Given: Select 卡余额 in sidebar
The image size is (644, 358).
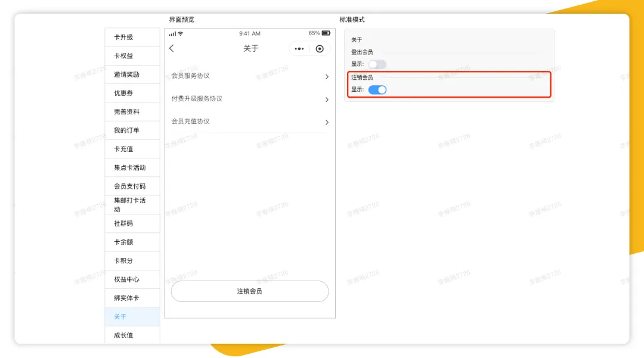Looking at the screenshot, I should click(x=132, y=242).
